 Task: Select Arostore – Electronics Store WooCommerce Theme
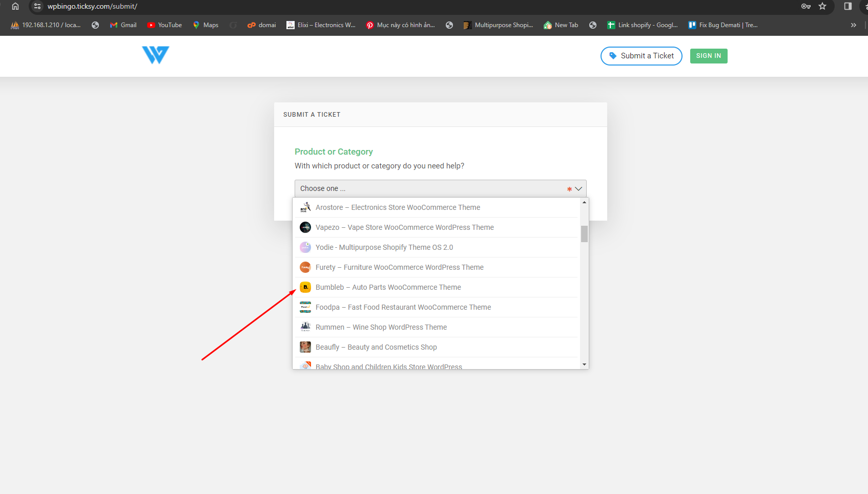[x=436, y=207]
